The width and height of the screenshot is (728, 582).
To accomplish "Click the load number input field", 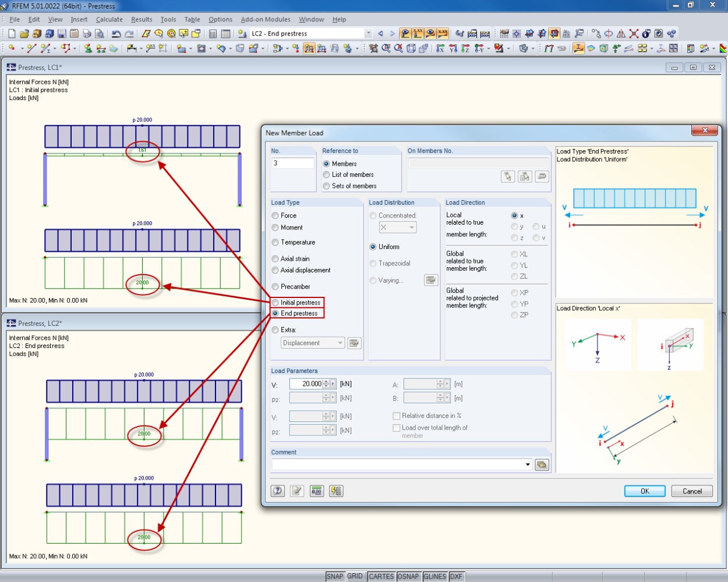I will tap(292, 164).
